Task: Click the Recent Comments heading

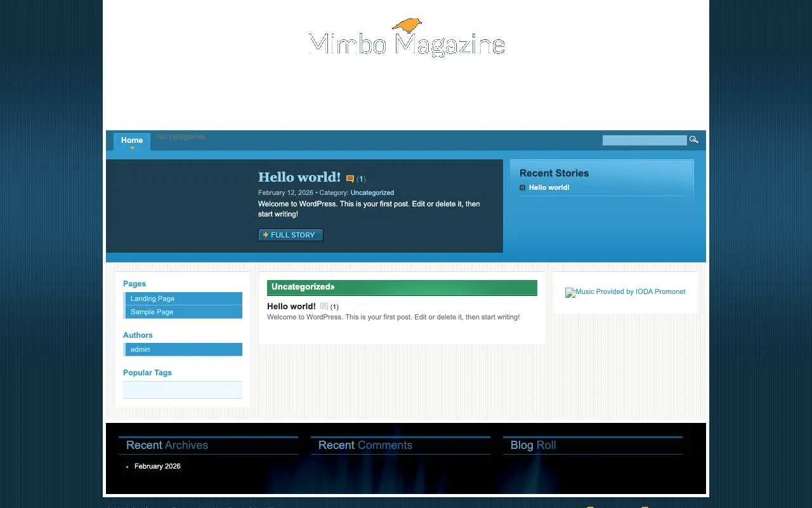Action: (x=365, y=445)
